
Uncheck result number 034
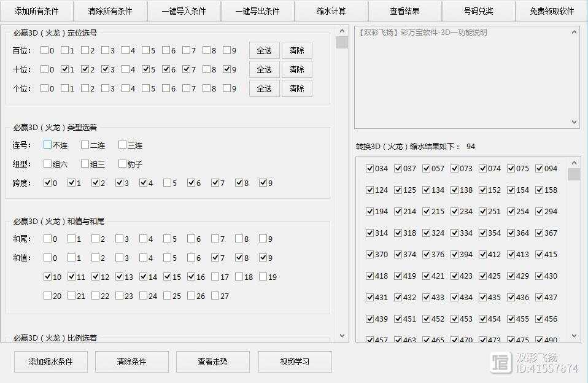pyautogui.click(x=369, y=168)
